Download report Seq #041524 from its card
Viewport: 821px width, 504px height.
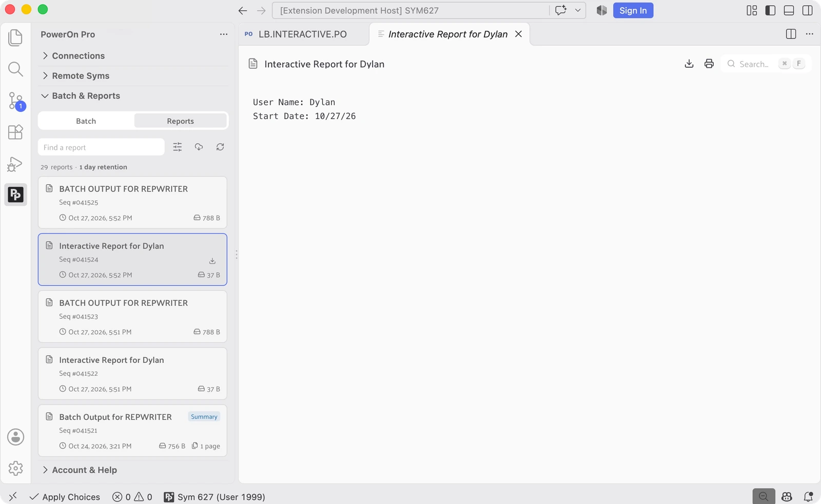[x=212, y=261]
